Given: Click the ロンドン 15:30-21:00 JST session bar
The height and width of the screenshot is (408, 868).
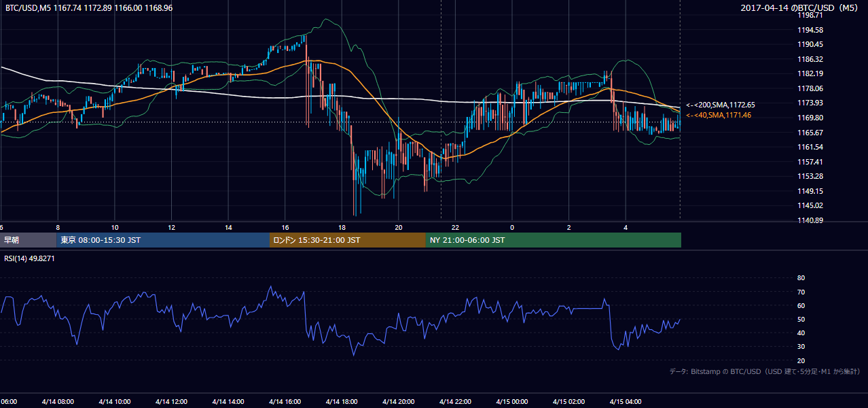Looking at the screenshot, I should pos(348,240).
